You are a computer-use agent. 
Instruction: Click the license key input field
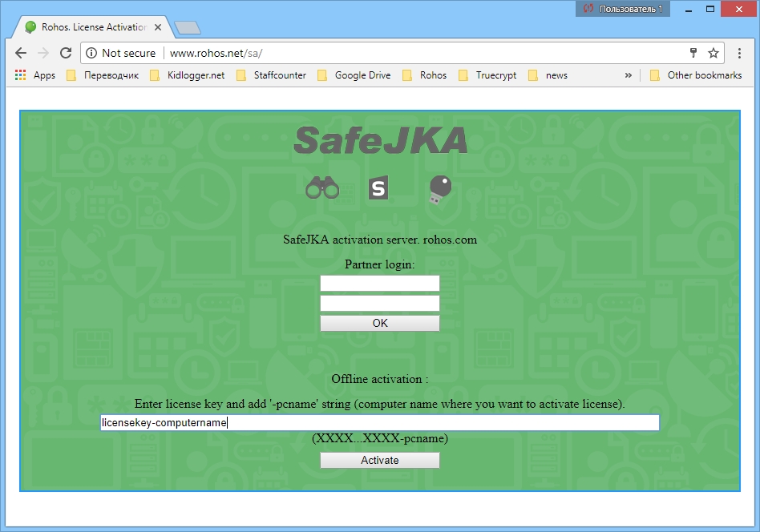pyautogui.click(x=380, y=422)
